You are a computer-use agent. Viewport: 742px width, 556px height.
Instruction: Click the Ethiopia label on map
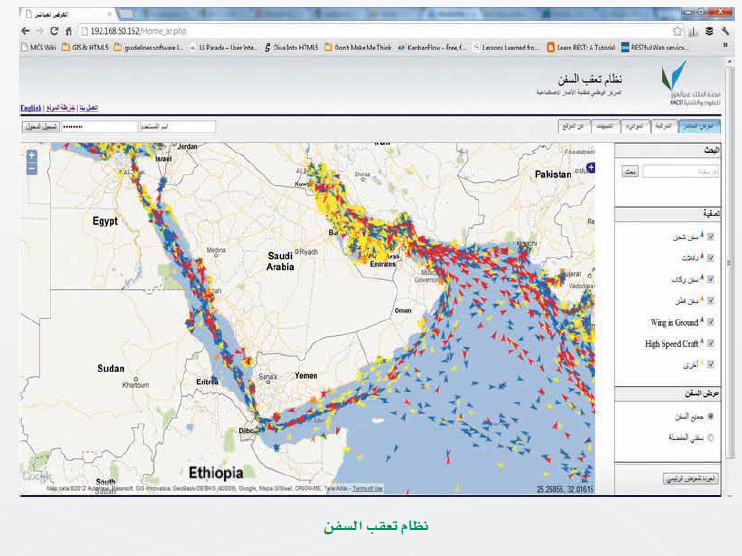[216, 473]
